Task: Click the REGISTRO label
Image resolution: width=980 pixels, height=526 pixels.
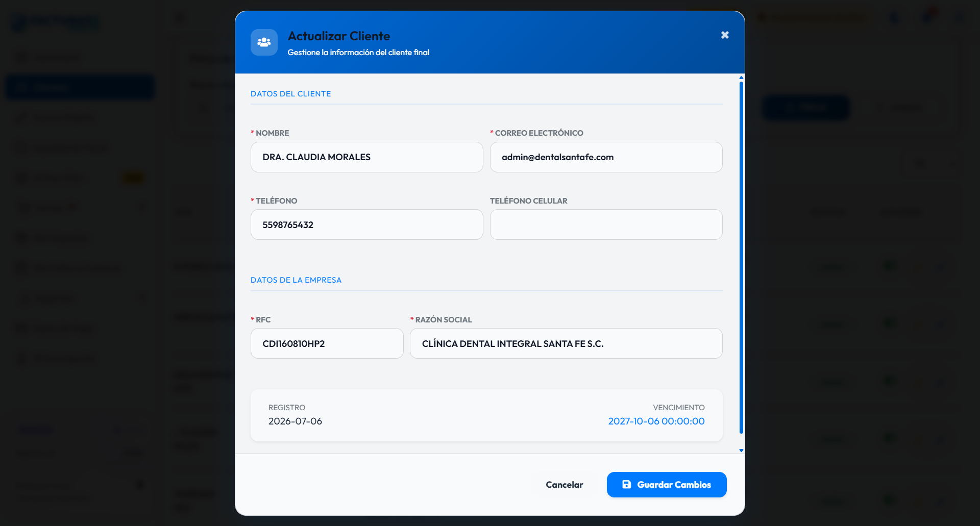Action: click(287, 408)
